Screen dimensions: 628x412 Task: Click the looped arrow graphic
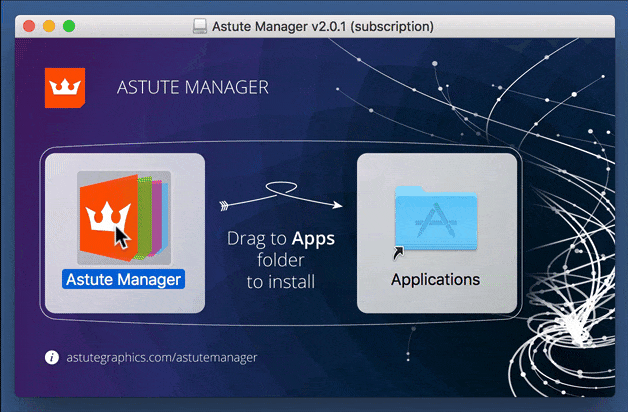point(281,194)
